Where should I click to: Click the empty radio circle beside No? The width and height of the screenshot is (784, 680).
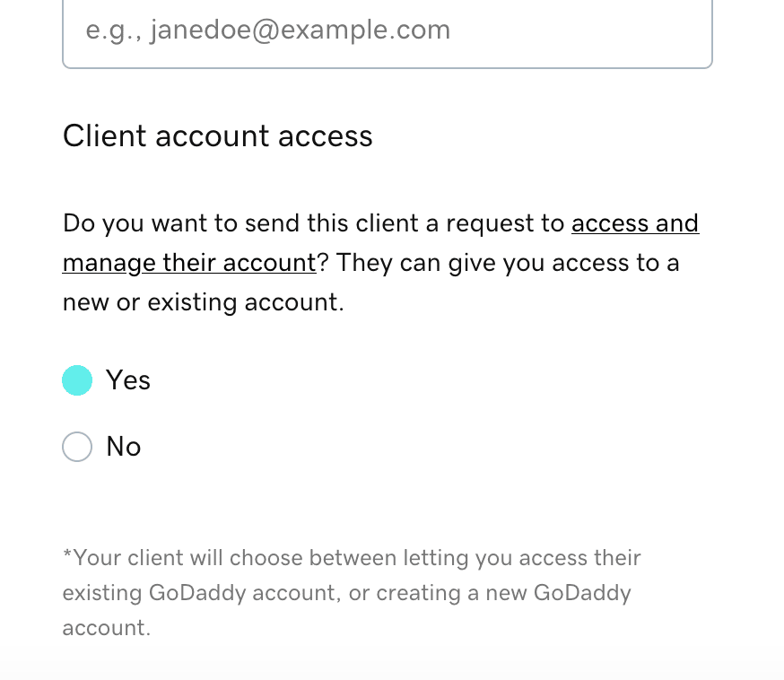click(x=77, y=447)
